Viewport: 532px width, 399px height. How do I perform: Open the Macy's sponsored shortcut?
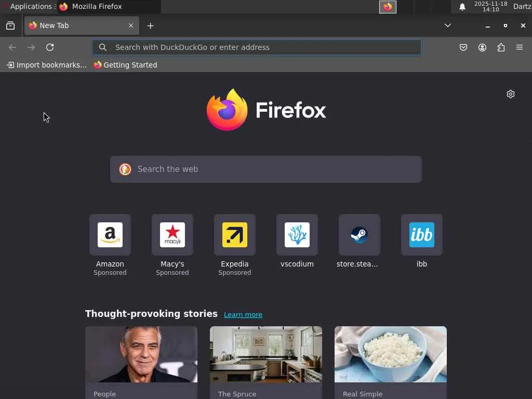[172, 235]
